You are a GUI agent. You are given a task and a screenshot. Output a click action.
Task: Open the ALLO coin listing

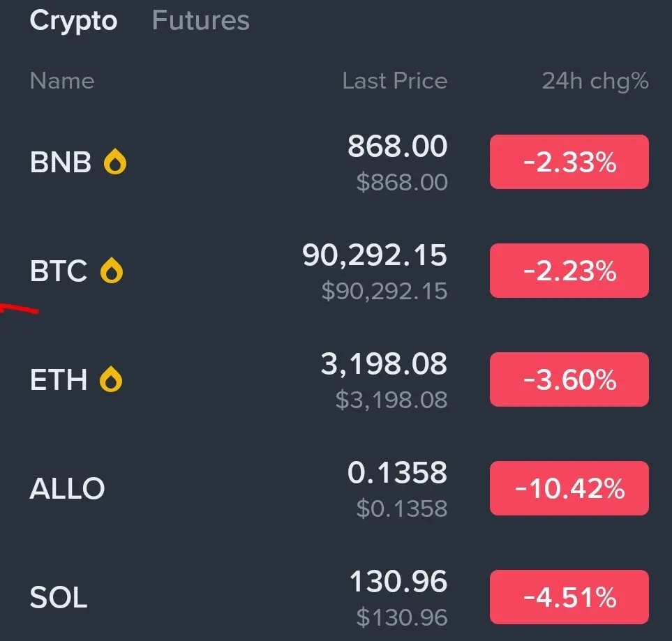point(67,489)
